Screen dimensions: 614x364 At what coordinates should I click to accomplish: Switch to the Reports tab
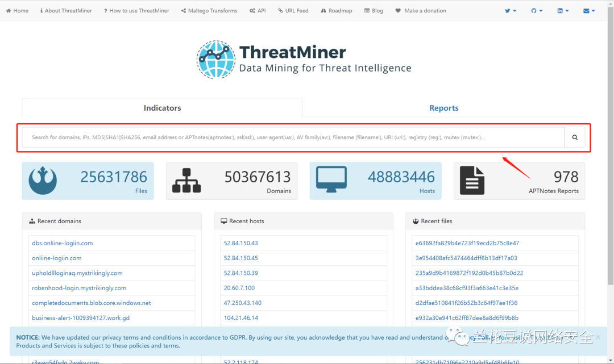[x=443, y=108]
